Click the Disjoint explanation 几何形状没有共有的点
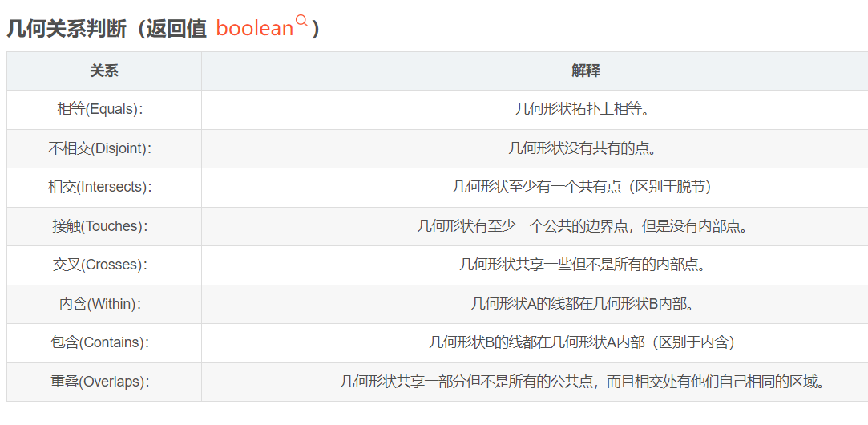Viewport: 868px width, 425px height. pyautogui.click(x=582, y=148)
